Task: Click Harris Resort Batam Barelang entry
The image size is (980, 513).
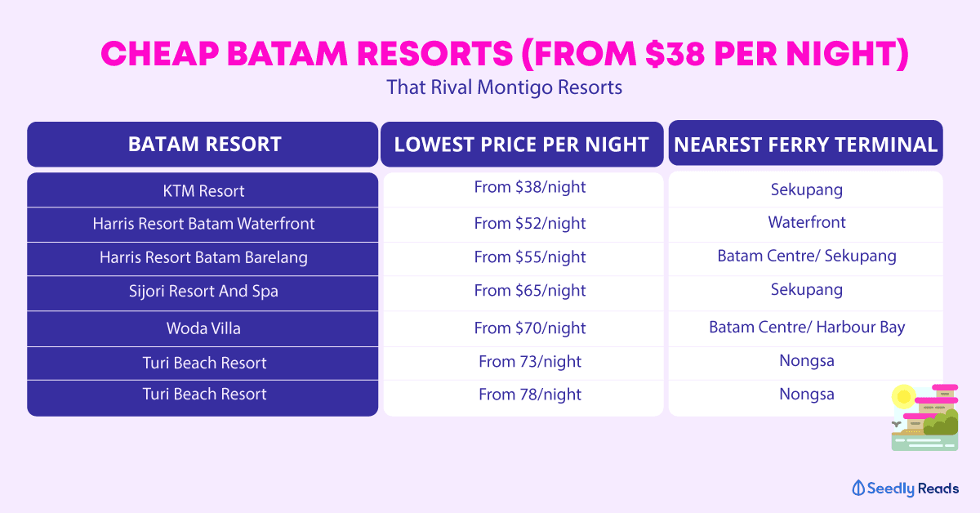Action: click(x=203, y=257)
